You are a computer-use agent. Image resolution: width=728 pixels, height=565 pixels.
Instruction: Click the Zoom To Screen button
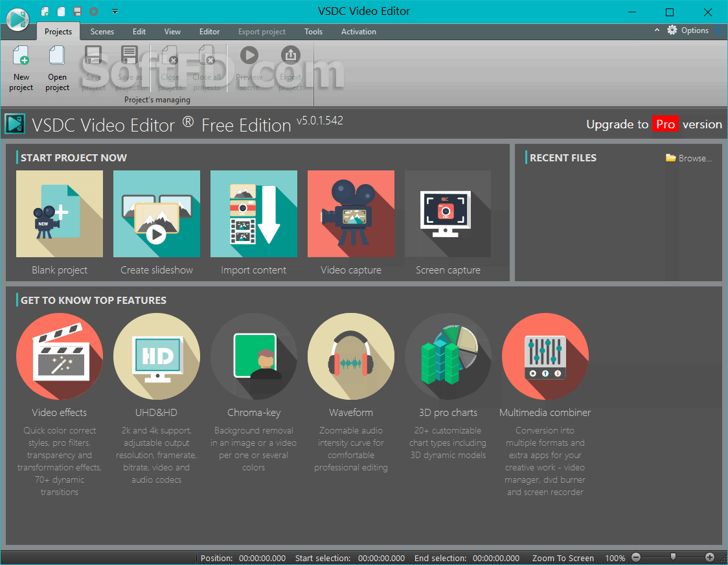point(563,558)
